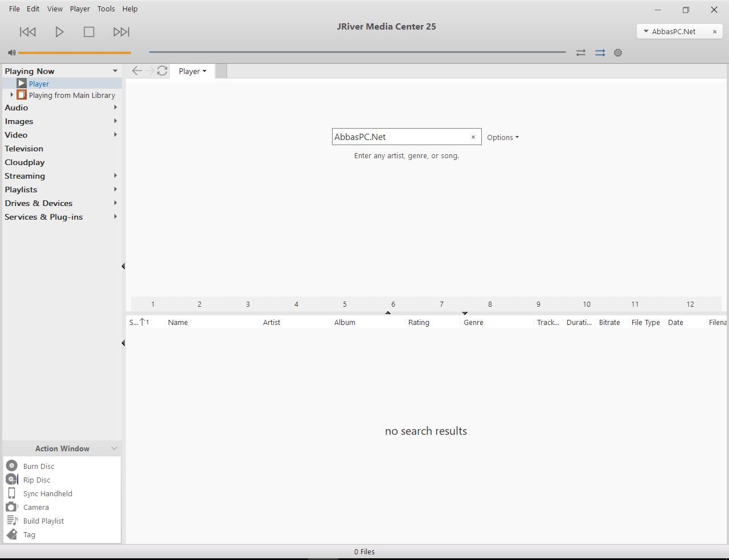Image resolution: width=729 pixels, height=560 pixels.
Task: Expand the Video section
Action: [x=116, y=135]
